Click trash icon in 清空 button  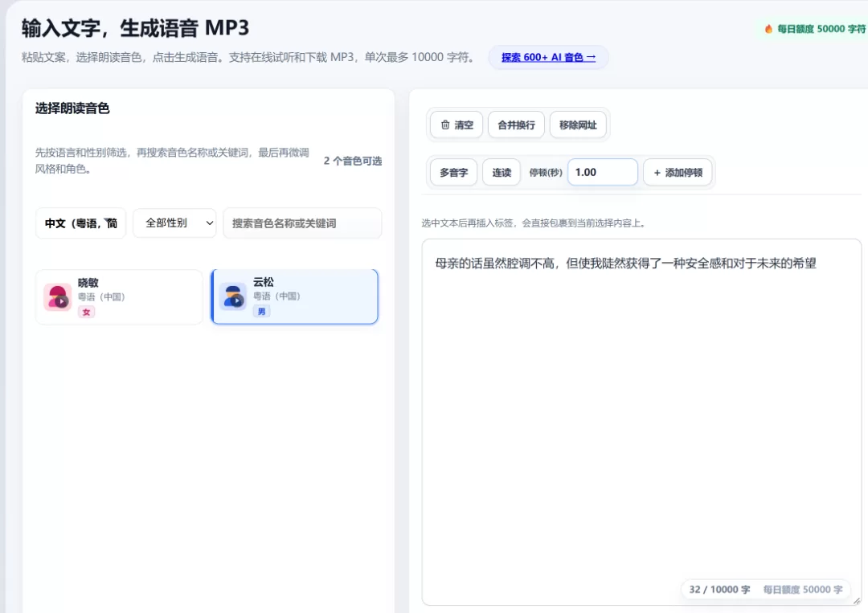(x=445, y=125)
